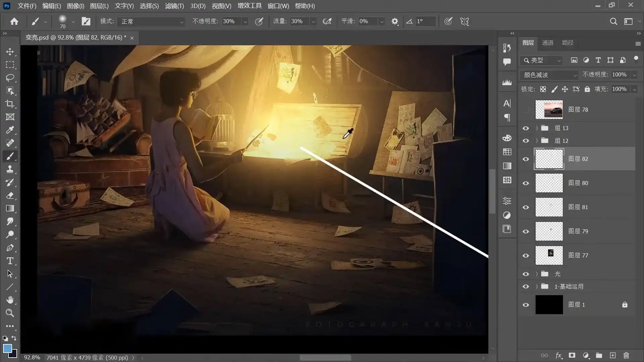Select the Zoom tool in toolbar
The width and height of the screenshot is (644, 362).
(x=10, y=313)
